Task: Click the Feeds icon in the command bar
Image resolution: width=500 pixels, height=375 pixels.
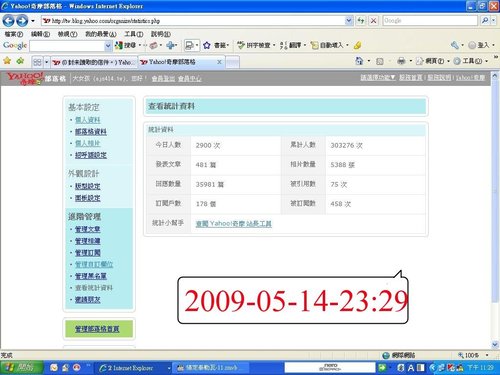Action: click(x=380, y=61)
